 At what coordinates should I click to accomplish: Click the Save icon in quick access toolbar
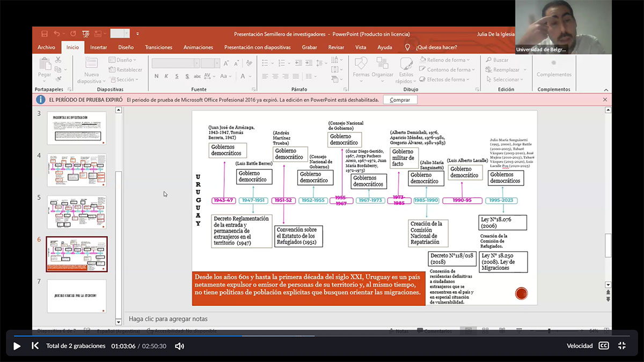click(x=45, y=34)
